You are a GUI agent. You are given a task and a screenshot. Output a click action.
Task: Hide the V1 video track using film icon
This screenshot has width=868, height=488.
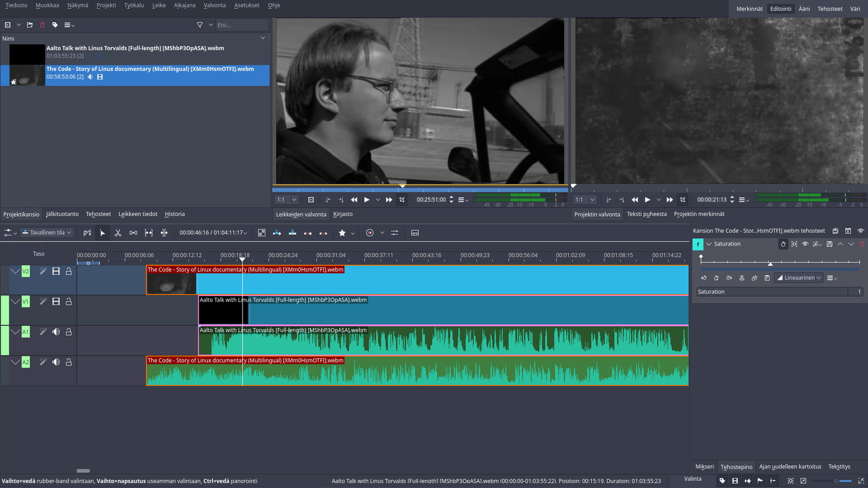(x=56, y=301)
